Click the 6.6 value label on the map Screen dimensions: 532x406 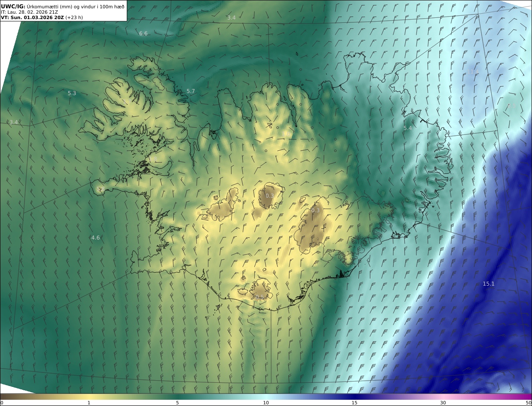click(x=143, y=33)
